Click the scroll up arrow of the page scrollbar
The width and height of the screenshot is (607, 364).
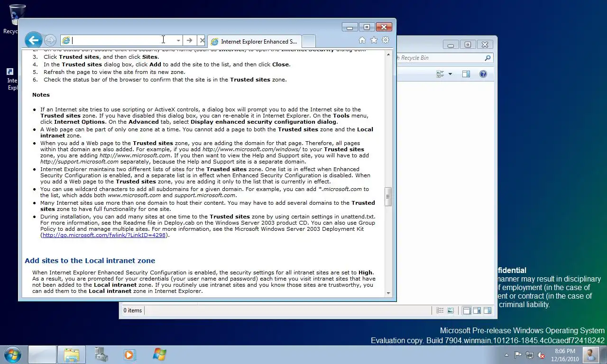pyautogui.click(x=388, y=55)
